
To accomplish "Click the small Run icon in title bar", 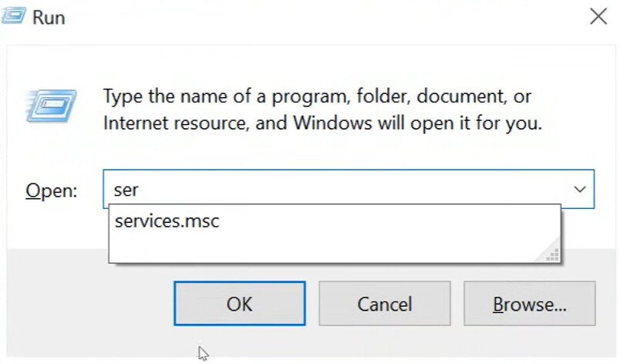I will point(12,16).
